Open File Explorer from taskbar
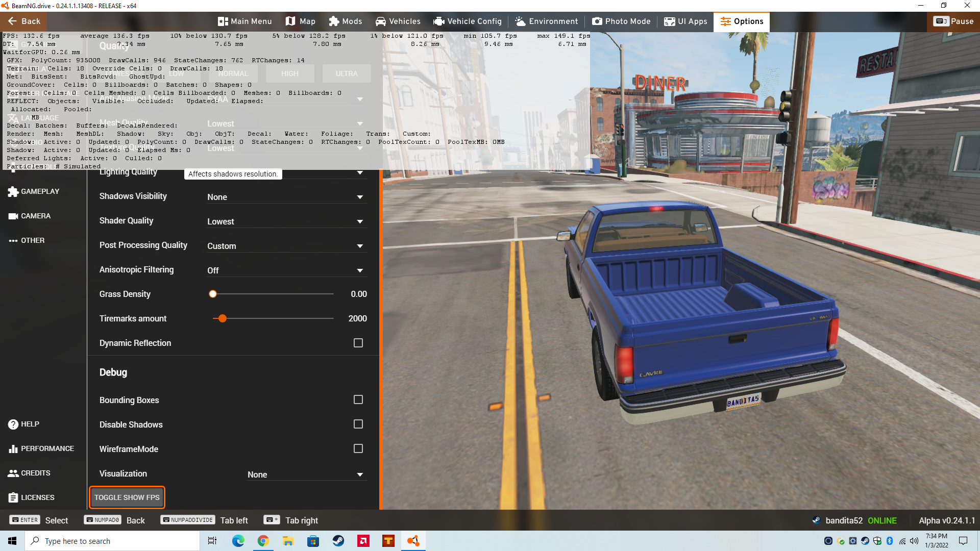The width and height of the screenshot is (980, 551). (x=288, y=541)
